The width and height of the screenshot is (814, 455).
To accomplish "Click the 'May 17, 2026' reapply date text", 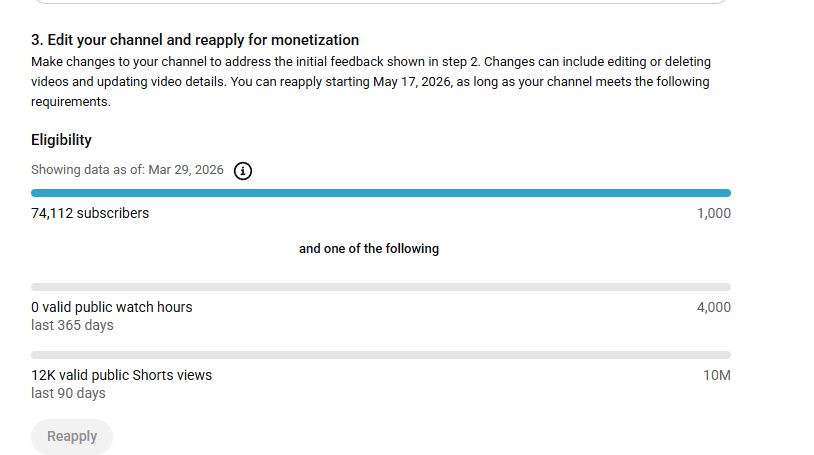I will coord(412,82).
